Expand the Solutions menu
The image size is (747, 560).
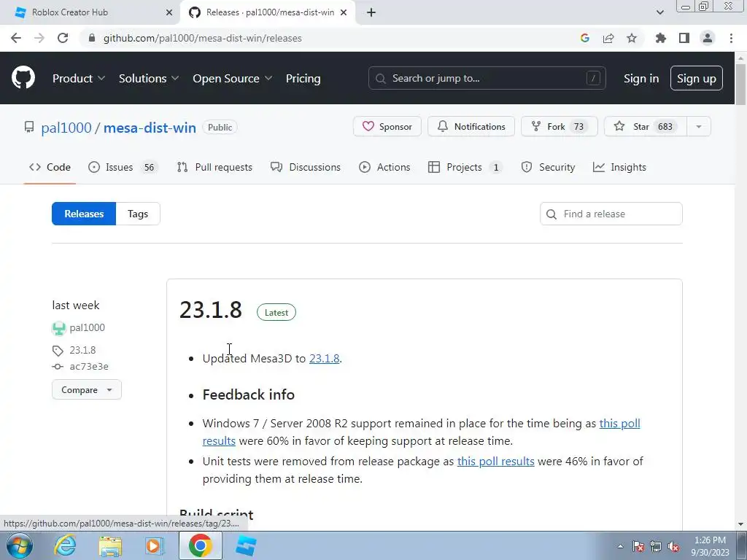click(x=149, y=78)
